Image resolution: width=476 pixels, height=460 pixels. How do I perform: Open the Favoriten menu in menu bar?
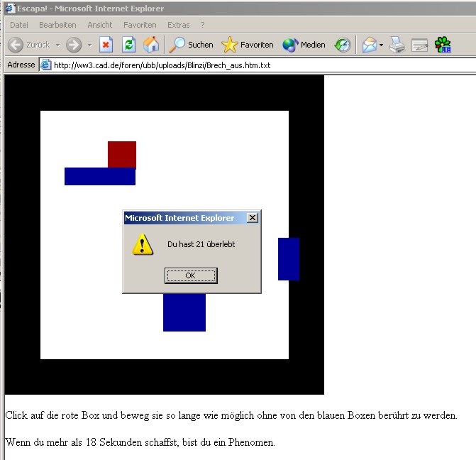click(x=140, y=25)
